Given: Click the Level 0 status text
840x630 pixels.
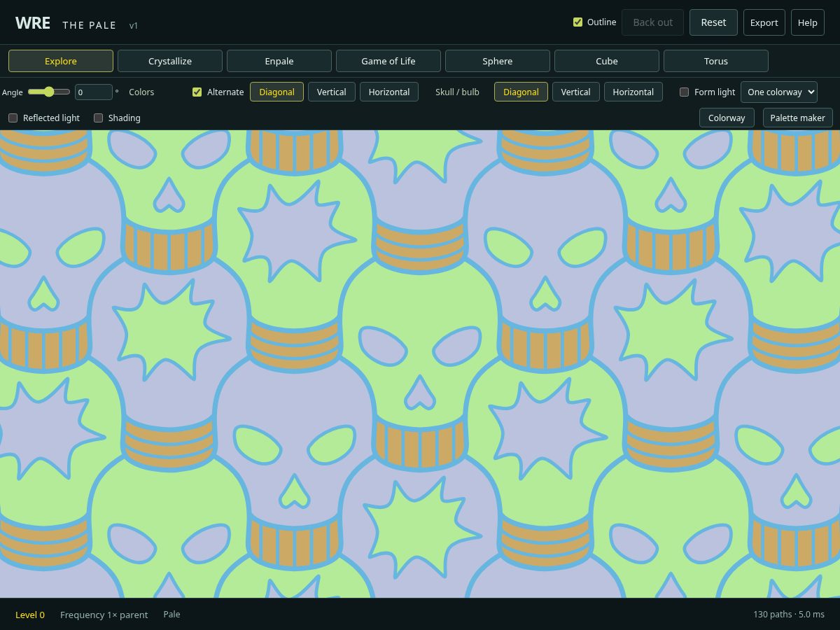Looking at the screenshot, I should click(30, 615).
